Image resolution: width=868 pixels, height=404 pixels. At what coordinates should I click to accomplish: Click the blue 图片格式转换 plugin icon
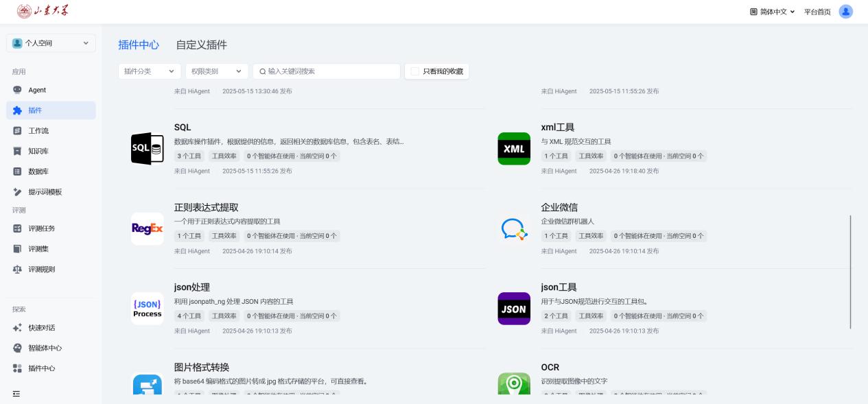pos(148,384)
